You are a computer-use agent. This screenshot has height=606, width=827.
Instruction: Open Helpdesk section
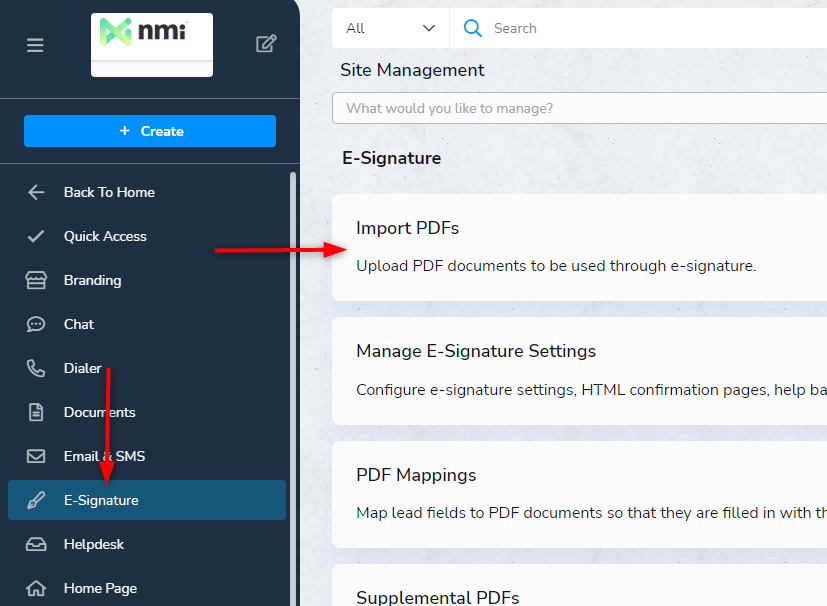(93, 544)
